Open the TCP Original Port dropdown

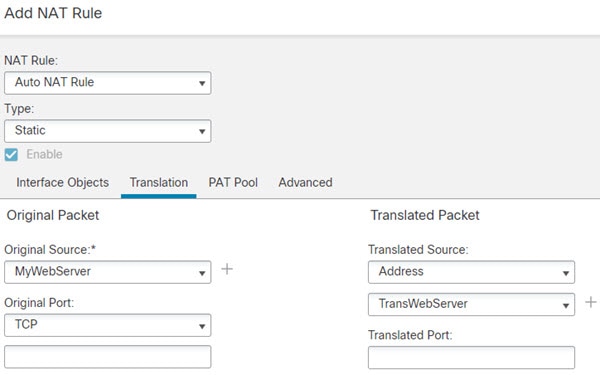(x=108, y=325)
